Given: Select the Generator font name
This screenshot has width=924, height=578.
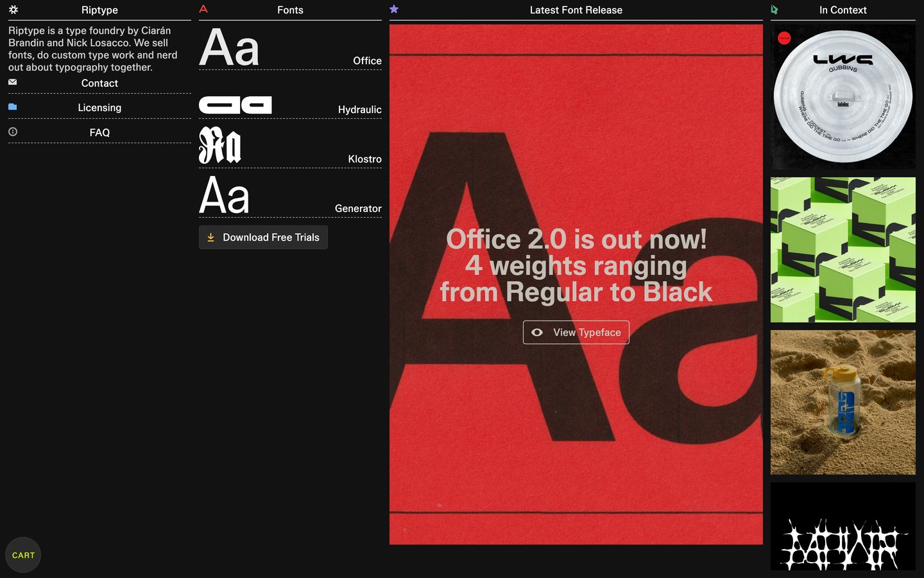Looking at the screenshot, I should pyautogui.click(x=358, y=209).
